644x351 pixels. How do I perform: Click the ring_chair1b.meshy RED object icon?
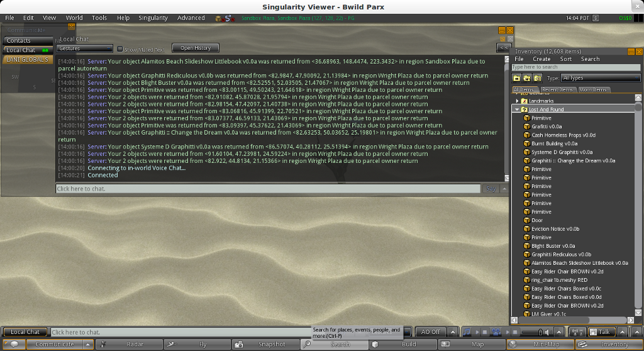(x=526, y=280)
